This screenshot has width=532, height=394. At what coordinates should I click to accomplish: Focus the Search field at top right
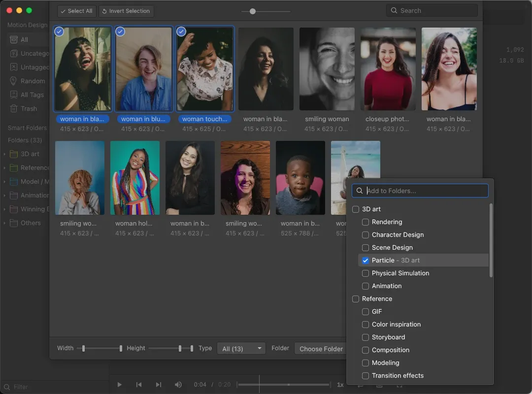point(432,10)
